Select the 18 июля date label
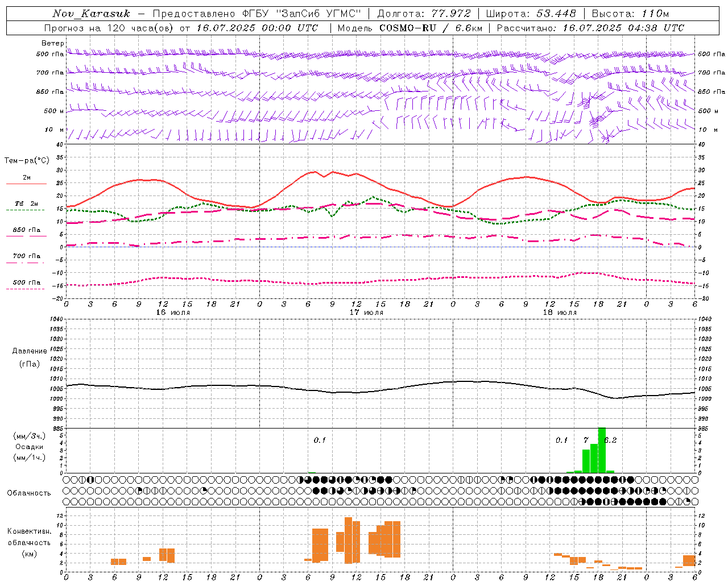Image resolution: width=728 pixels, height=582 pixels. [560, 312]
